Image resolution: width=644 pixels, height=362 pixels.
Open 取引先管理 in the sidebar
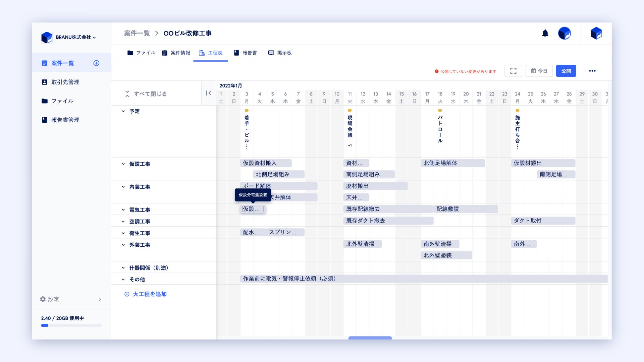pyautogui.click(x=65, y=82)
